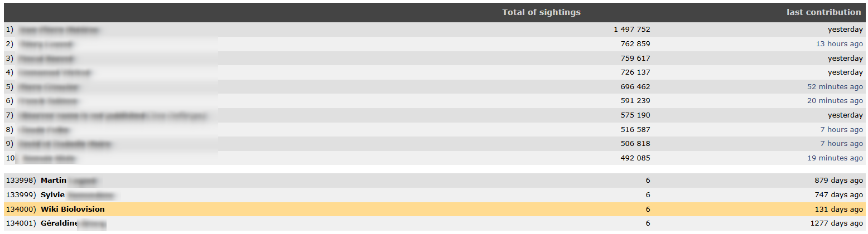
Task: Click the "747 days ago" contribution cell
Action: pos(838,195)
